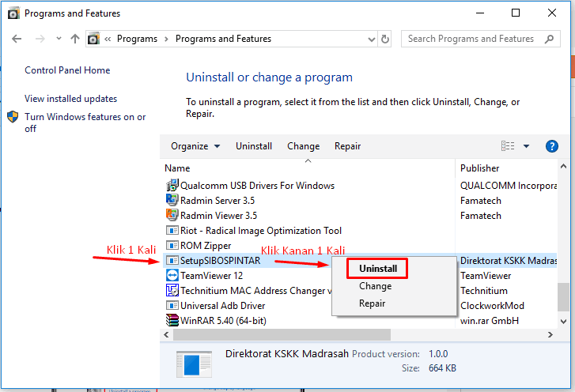Click the scroll right arrow of list
Screen dimensions: 575x392
pos(550,334)
